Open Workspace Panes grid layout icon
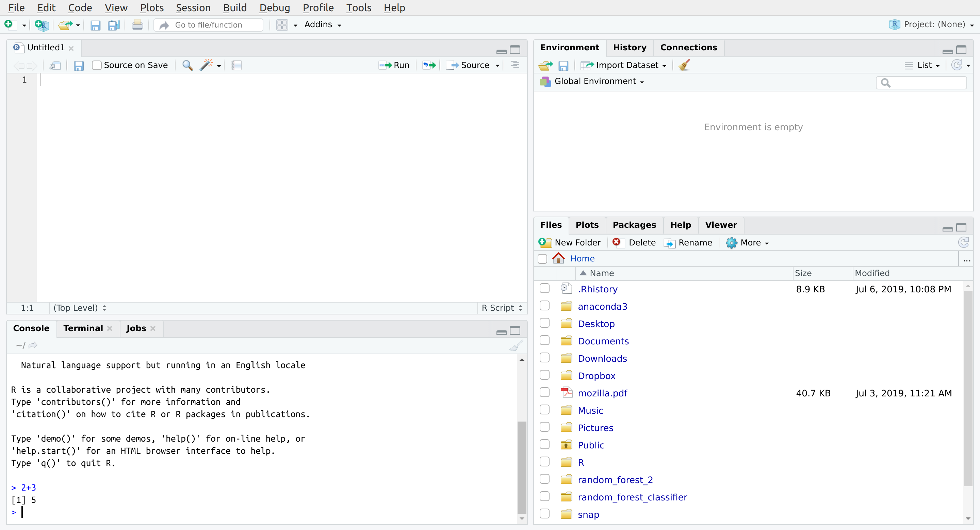This screenshot has height=530, width=980. tap(282, 25)
